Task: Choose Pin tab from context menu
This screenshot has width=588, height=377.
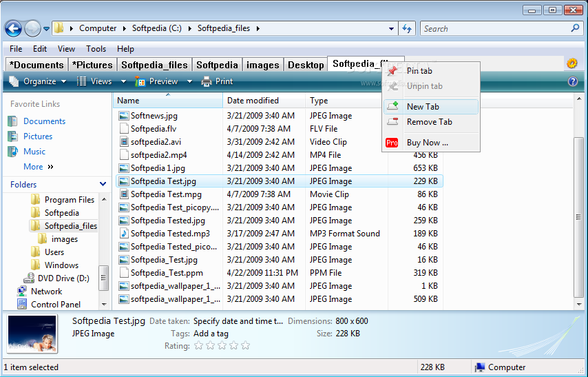Action: [x=430, y=71]
